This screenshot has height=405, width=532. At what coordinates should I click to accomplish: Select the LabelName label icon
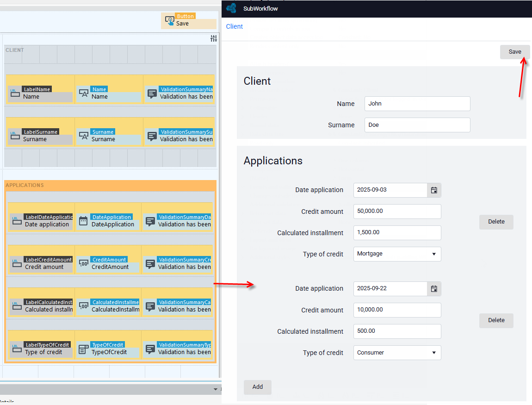click(x=15, y=93)
